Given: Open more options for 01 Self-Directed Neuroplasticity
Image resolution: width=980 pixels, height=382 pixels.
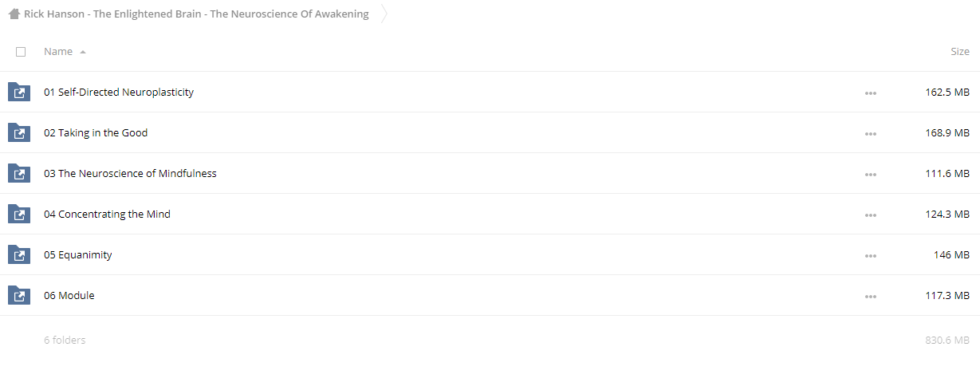Looking at the screenshot, I should coord(870,93).
